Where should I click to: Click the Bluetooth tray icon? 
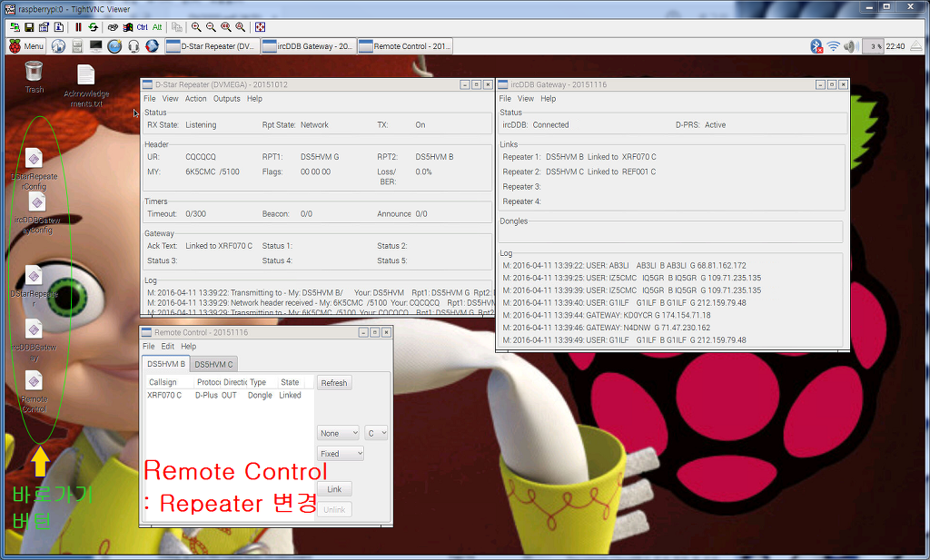coord(816,46)
